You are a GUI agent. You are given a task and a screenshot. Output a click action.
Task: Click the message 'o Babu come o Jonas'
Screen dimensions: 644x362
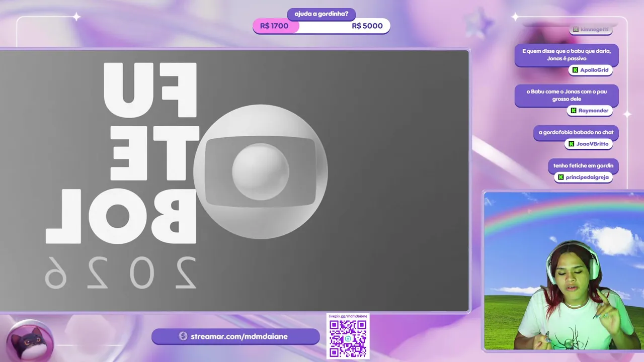[x=567, y=96]
